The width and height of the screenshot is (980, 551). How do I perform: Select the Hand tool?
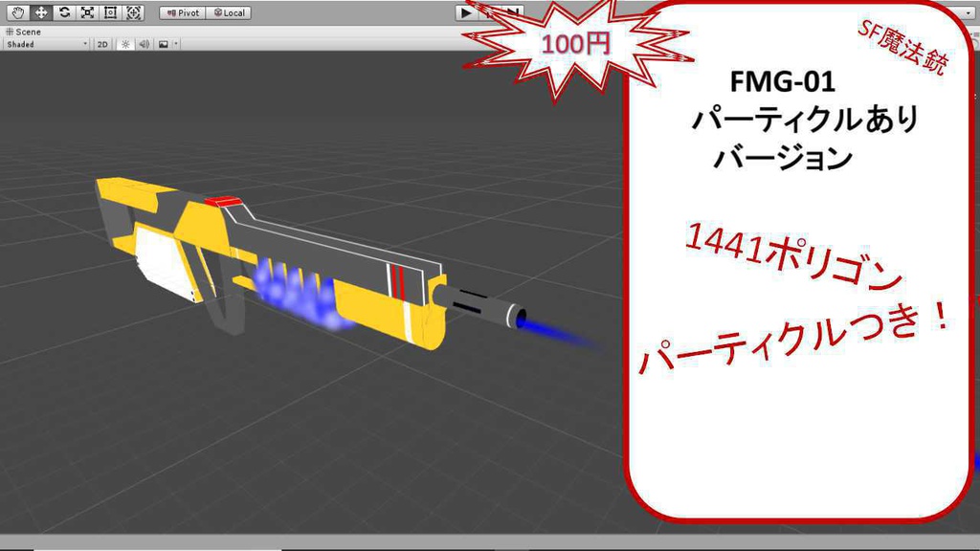click(x=17, y=12)
